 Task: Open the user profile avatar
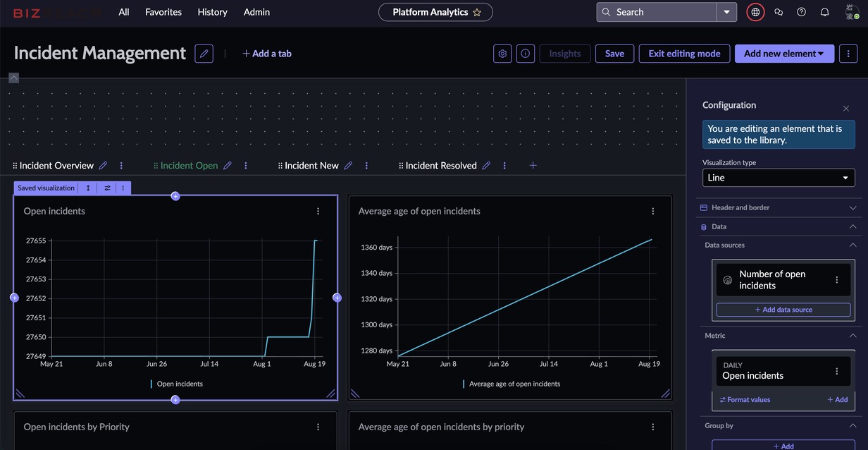tap(851, 12)
